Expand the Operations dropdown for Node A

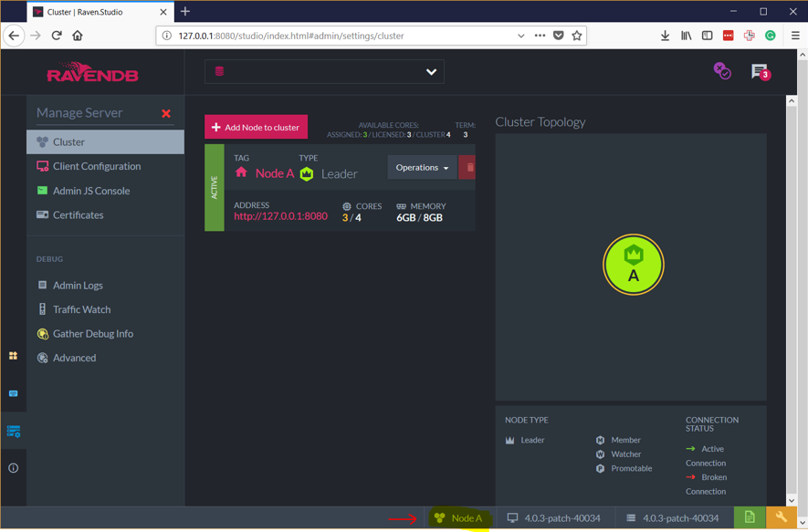click(x=422, y=167)
